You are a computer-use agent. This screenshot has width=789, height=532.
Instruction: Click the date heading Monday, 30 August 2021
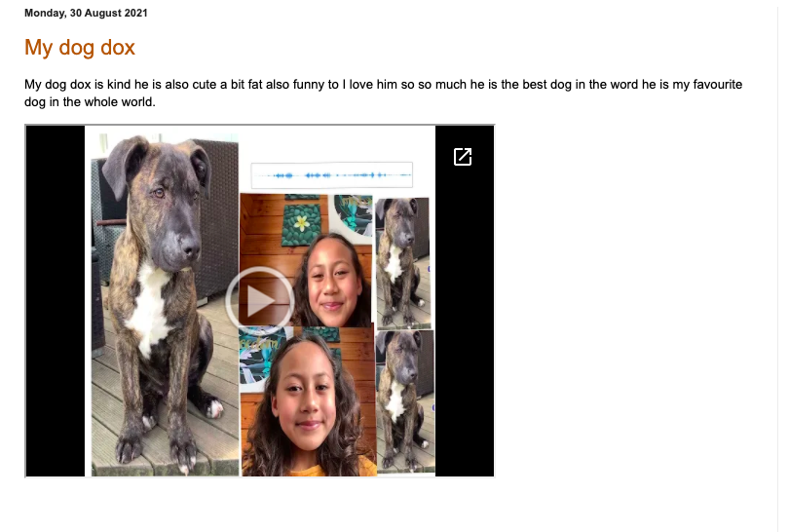click(86, 13)
